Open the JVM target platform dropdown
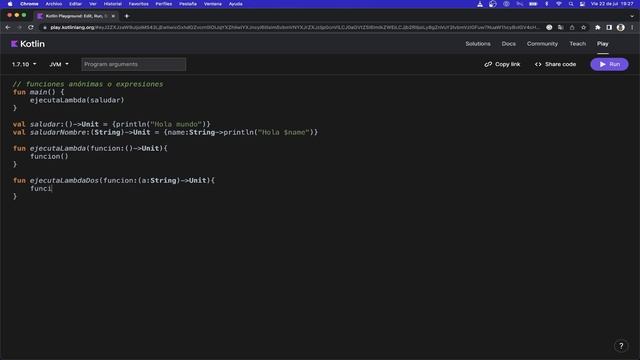The width and height of the screenshot is (640, 360). [x=59, y=64]
